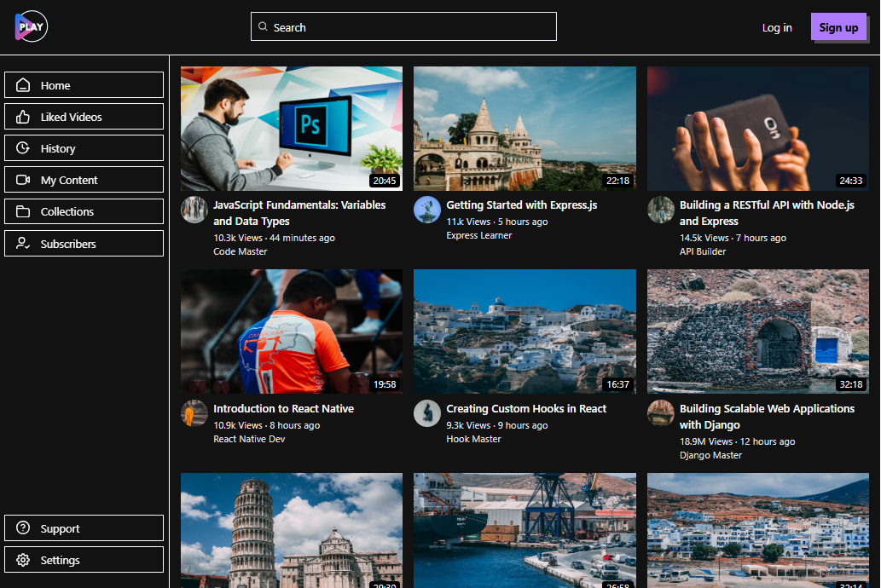
Task: Open Liked Videos from sidebar
Action: 84,117
